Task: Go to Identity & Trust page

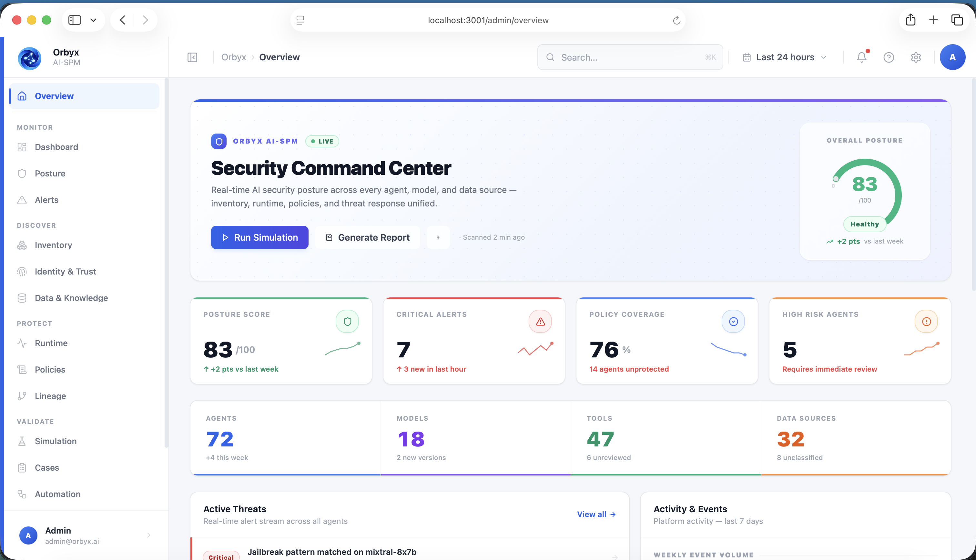Action: tap(66, 272)
